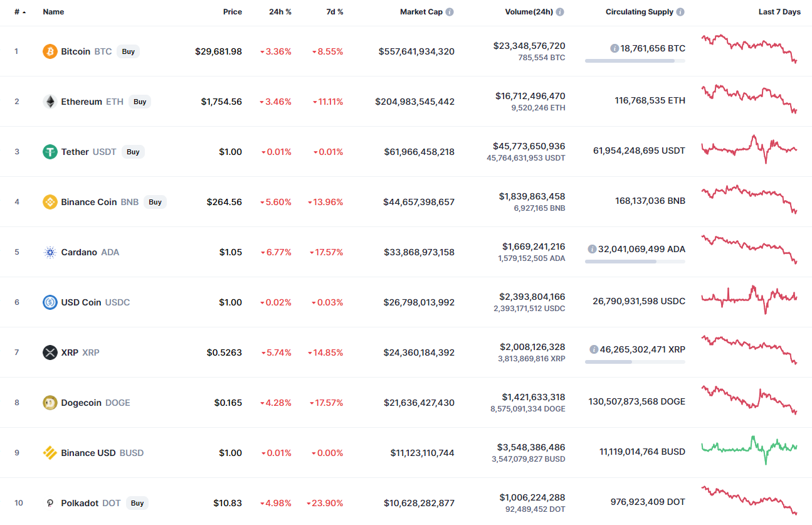
Task: Click Volume(24h) info icon
Action: coord(560,12)
